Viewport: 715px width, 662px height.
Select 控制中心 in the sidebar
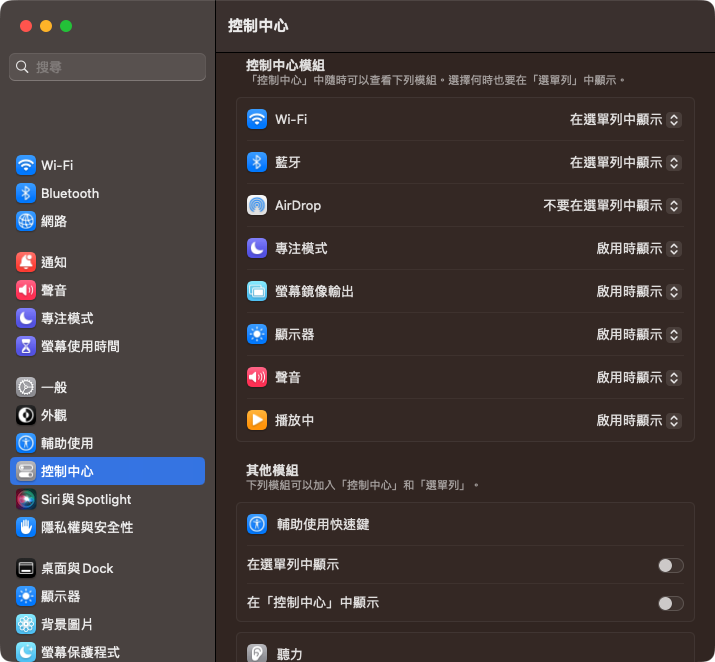point(108,471)
